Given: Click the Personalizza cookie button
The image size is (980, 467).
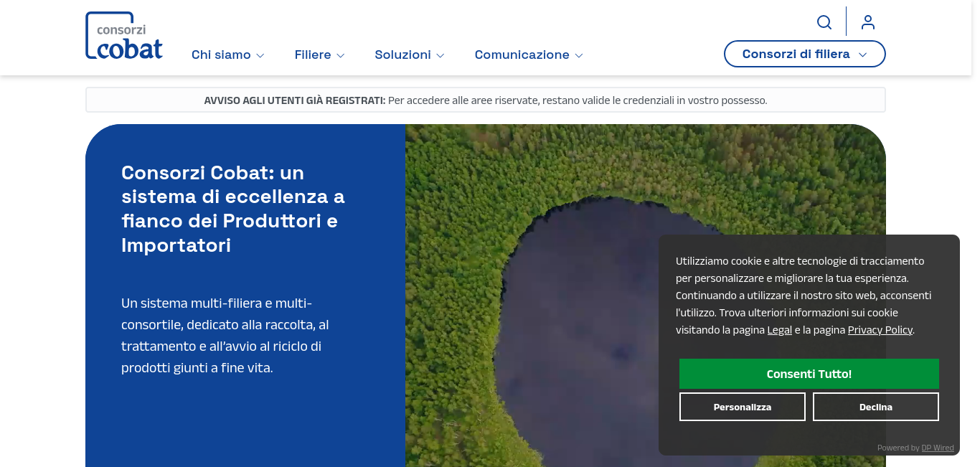Looking at the screenshot, I should click(743, 407).
